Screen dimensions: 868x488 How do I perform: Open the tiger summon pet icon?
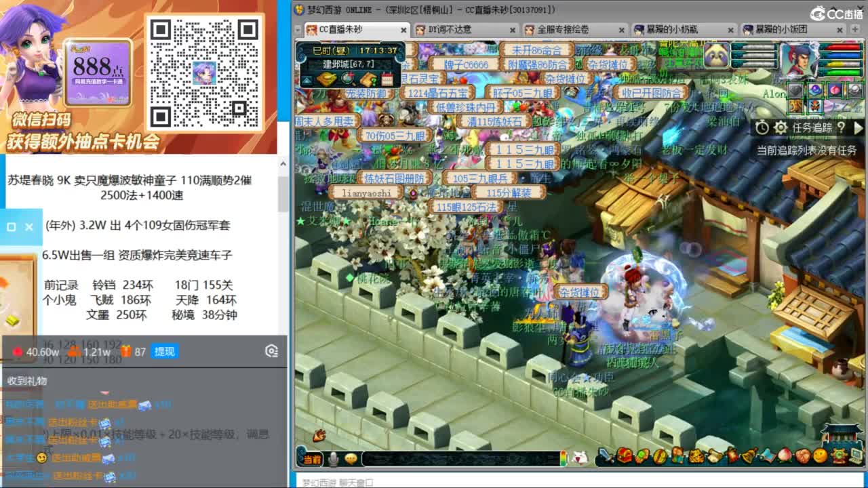(697, 456)
